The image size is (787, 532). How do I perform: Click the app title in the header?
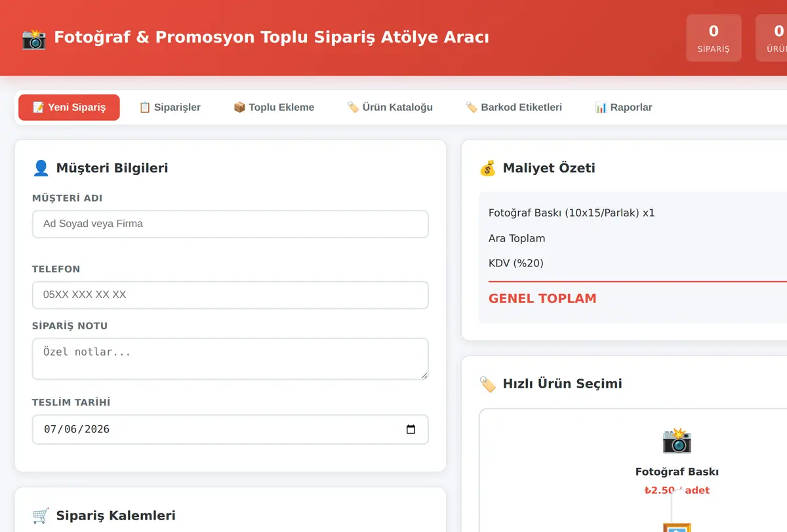click(x=272, y=37)
